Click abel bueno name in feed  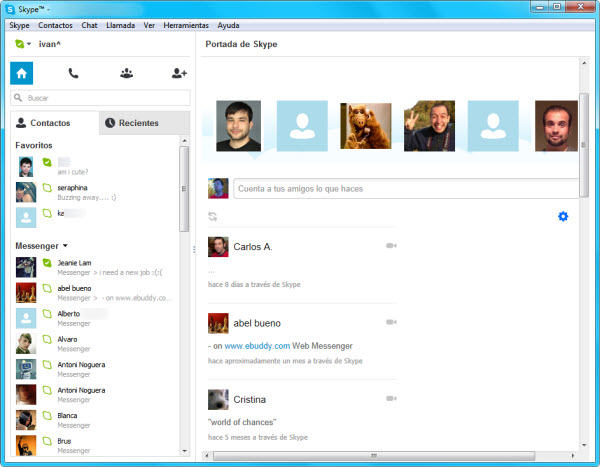[257, 323]
